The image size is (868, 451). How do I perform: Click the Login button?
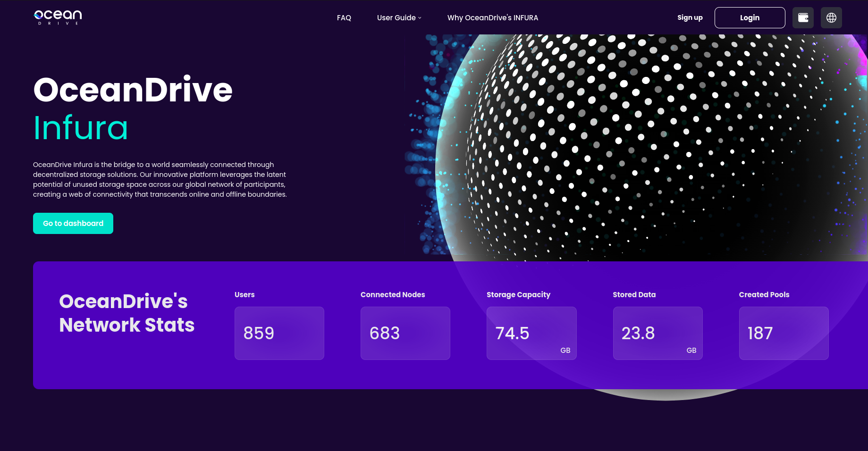(750, 17)
